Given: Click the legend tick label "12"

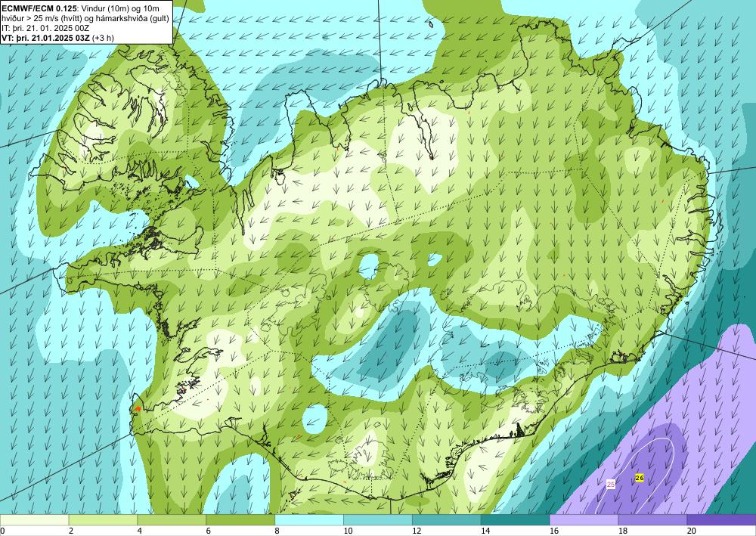Looking at the screenshot, I should [x=417, y=531].
